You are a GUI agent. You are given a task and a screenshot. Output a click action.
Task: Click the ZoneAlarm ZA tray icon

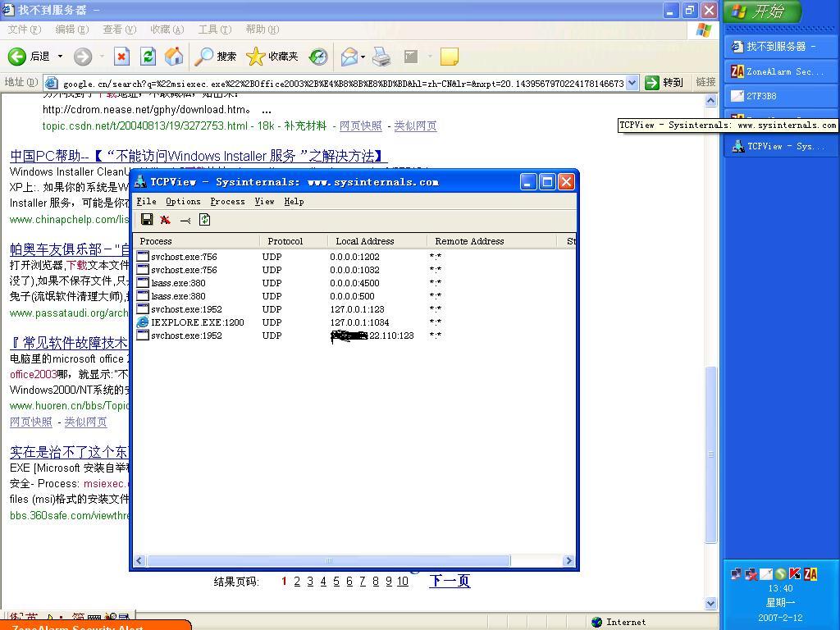click(810, 574)
